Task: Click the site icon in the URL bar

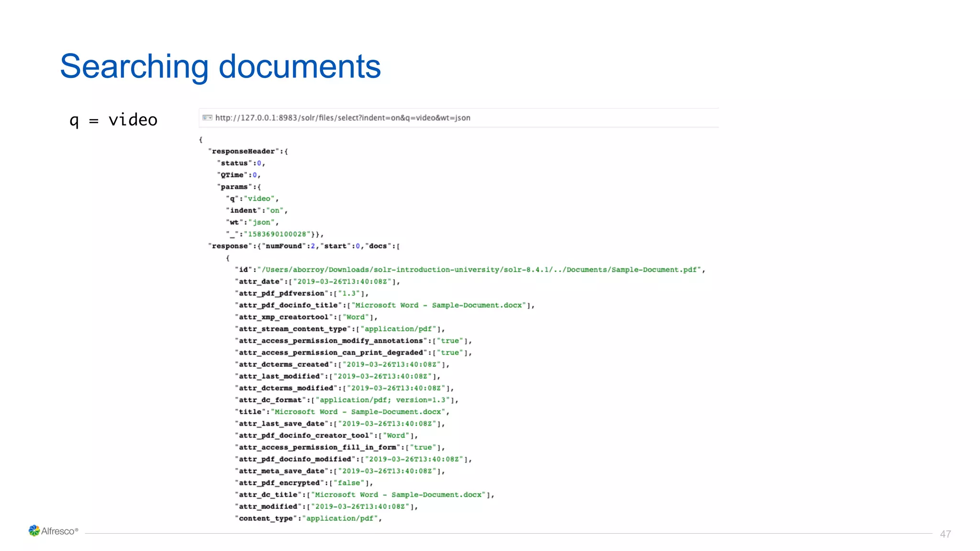Action: [x=207, y=118]
